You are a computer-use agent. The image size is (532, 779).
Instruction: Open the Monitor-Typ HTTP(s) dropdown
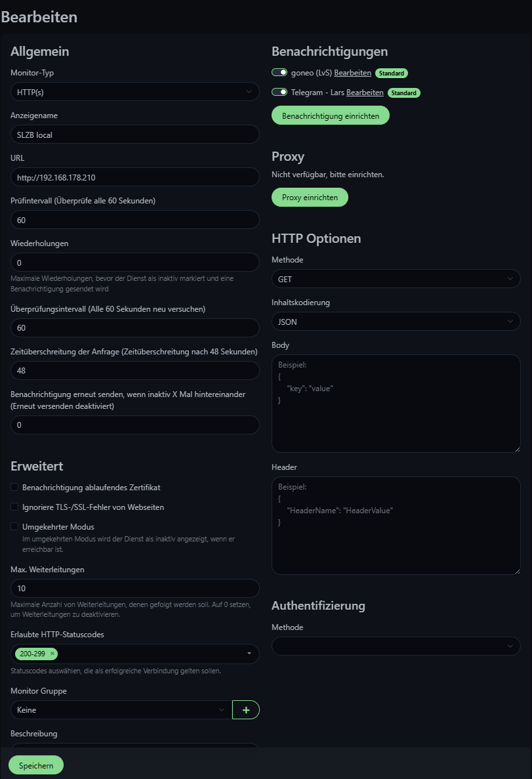coord(134,92)
